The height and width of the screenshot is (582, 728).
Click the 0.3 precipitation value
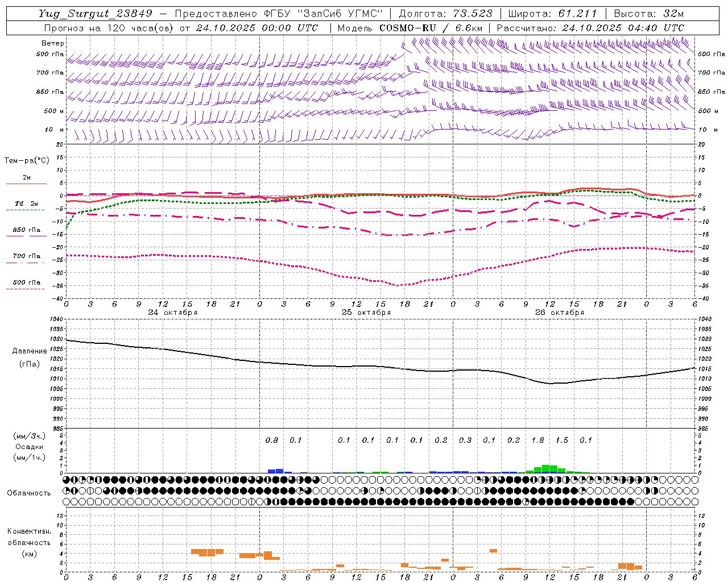pos(465,440)
